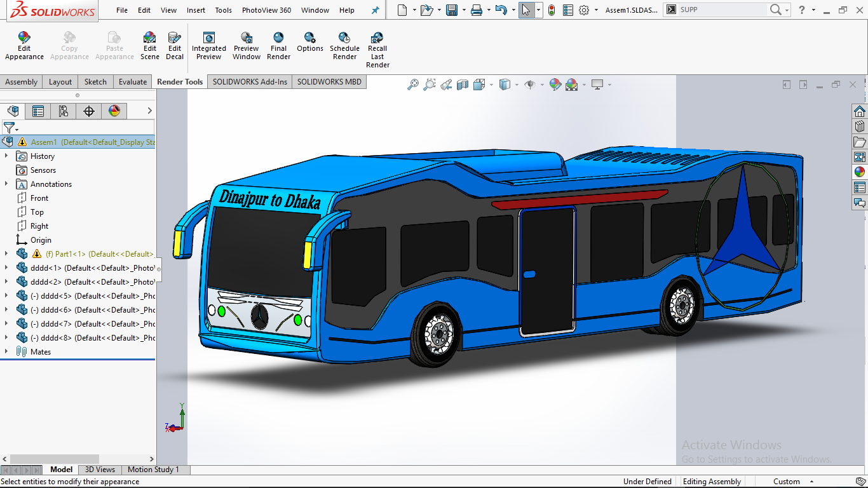Open the DisplayManager color ball tab
This screenshot has height=488, width=868.
114,111
